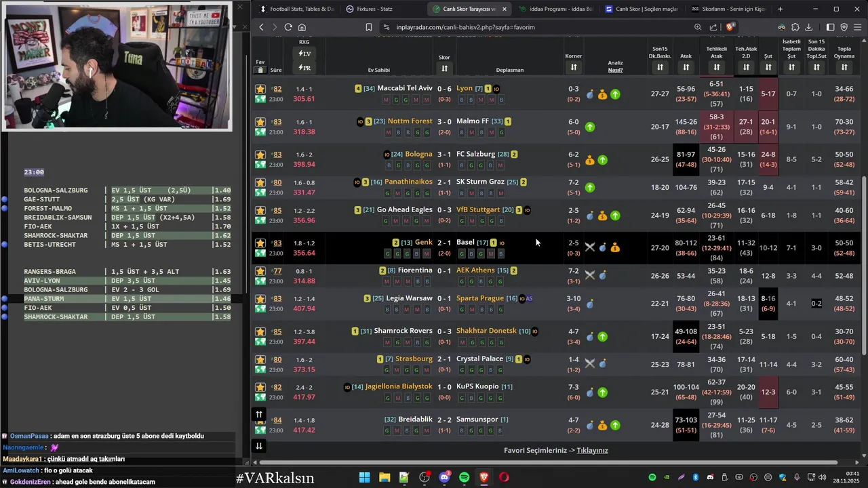Toggle favorite star for Bologna row

click(x=260, y=155)
